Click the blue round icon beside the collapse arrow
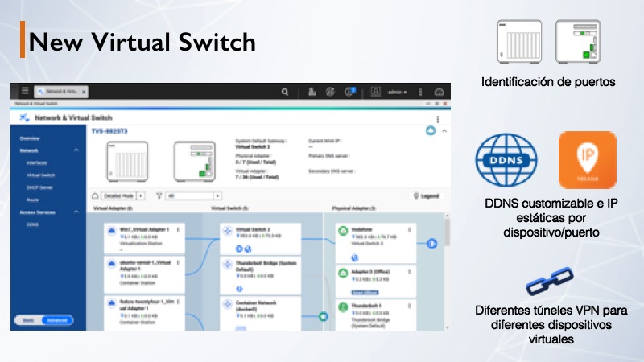This screenshot has height=362, width=644. point(431,131)
